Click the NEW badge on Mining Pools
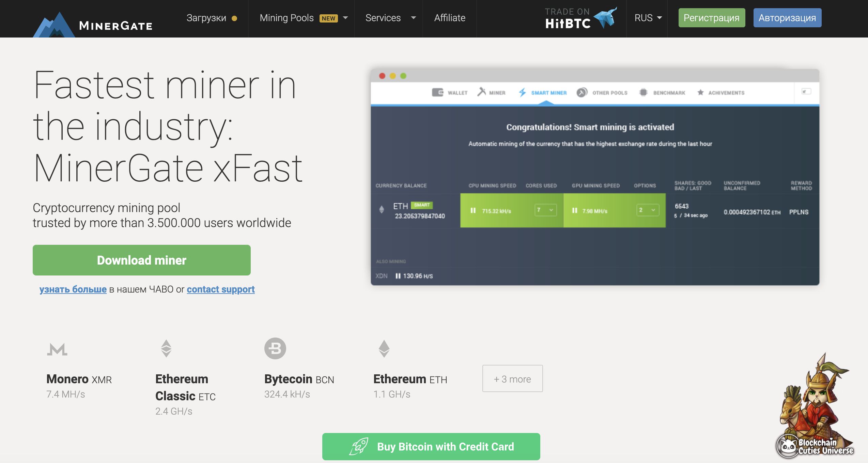Image resolution: width=868 pixels, height=463 pixels. pos(328,18)
